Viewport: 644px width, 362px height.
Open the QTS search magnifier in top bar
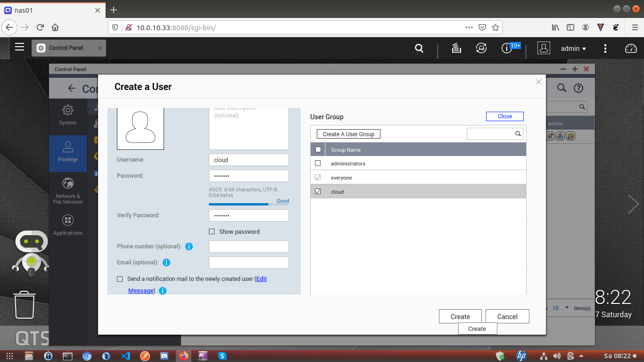point(419,48)
